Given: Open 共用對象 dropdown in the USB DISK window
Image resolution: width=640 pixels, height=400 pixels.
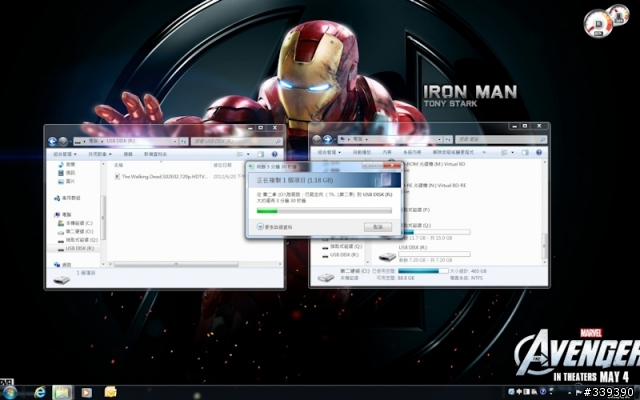Looking at the screenshot, I should click(x=100, y=154).
